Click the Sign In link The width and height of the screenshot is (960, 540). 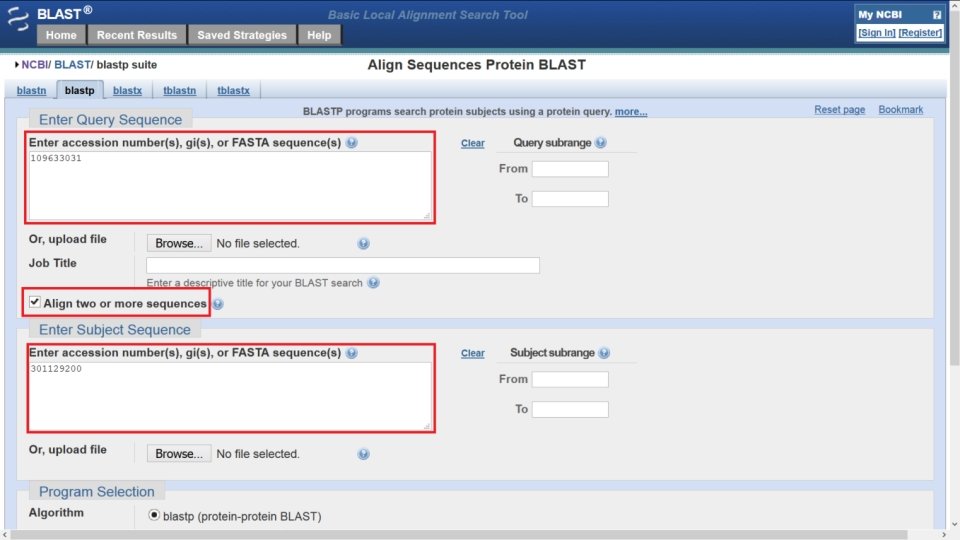pyautogui.click(x=877, y=32)
